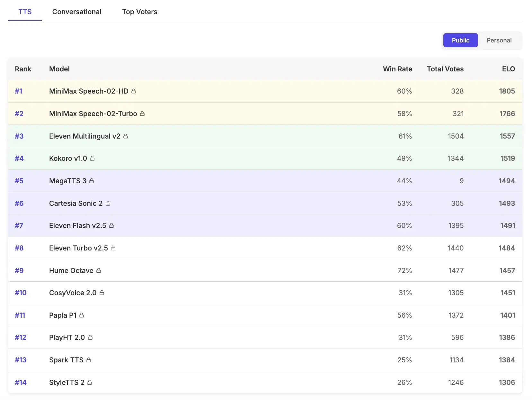Image resolution: width=532 pixels, height=400 pixels.
Task: Switch to the TTS tab
Action: coord(25,12)
